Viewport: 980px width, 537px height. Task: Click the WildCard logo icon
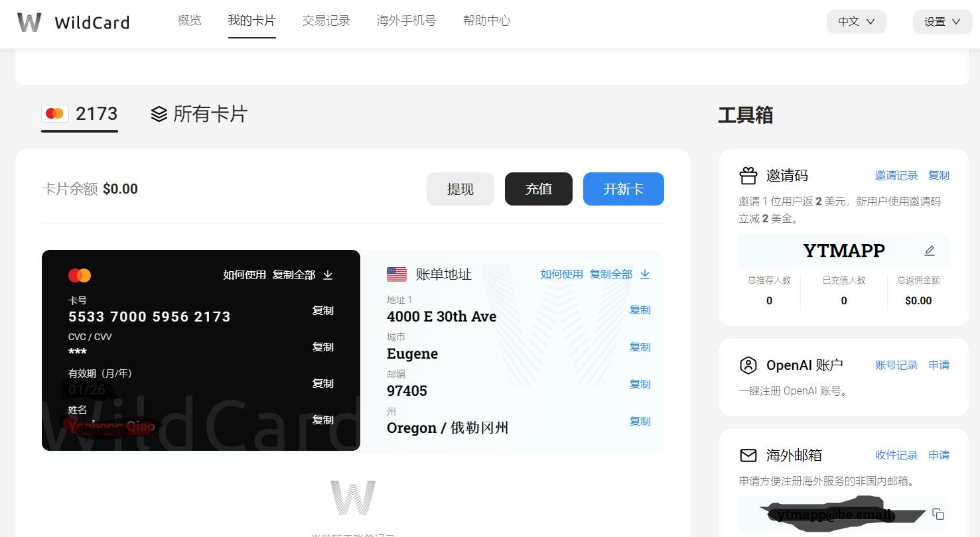coord(29,22)
